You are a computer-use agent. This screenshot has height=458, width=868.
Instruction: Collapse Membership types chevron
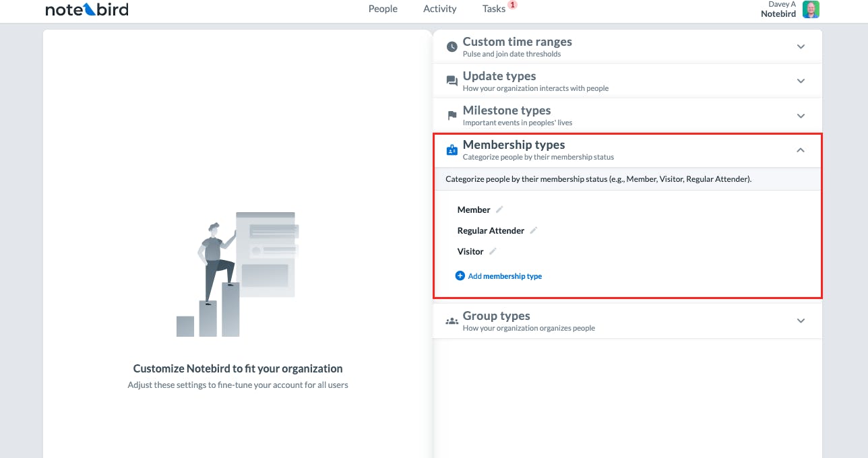pos(801,150)
